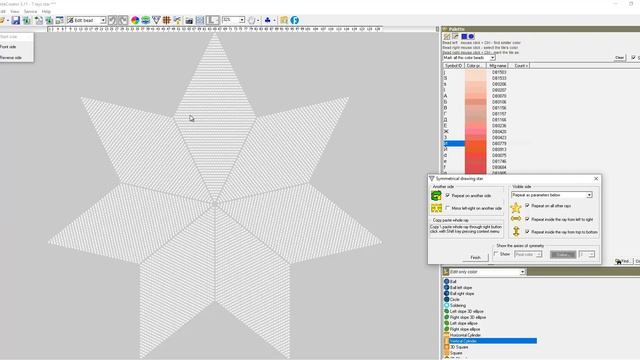Select the Ball bead shape

pyautogui.click(x=453, y=282)
